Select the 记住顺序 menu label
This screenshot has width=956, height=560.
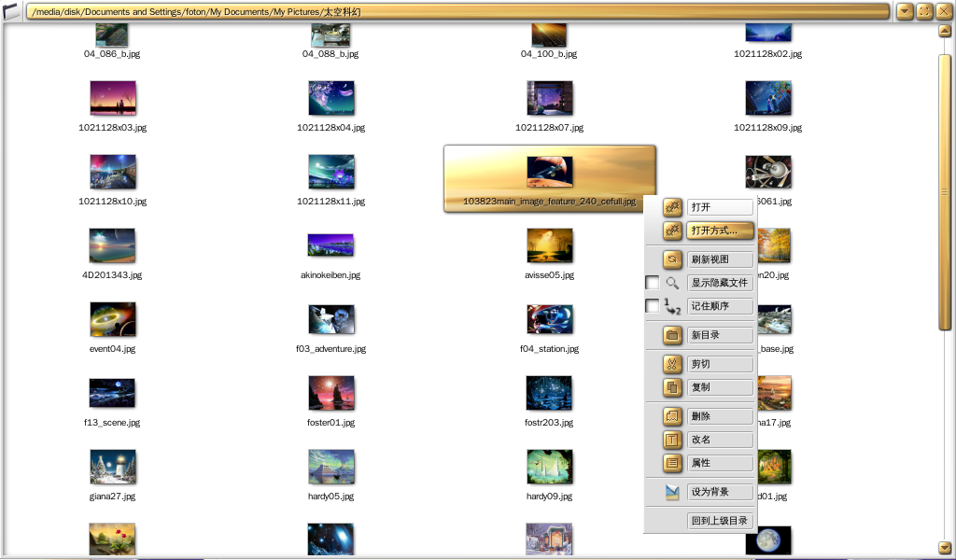[720, 306]
